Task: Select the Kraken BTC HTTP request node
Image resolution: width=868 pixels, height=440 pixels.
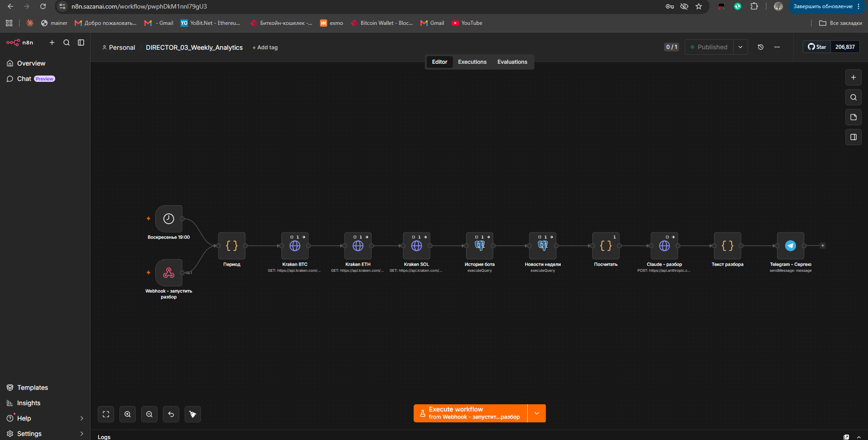Action: click(295, 246)
